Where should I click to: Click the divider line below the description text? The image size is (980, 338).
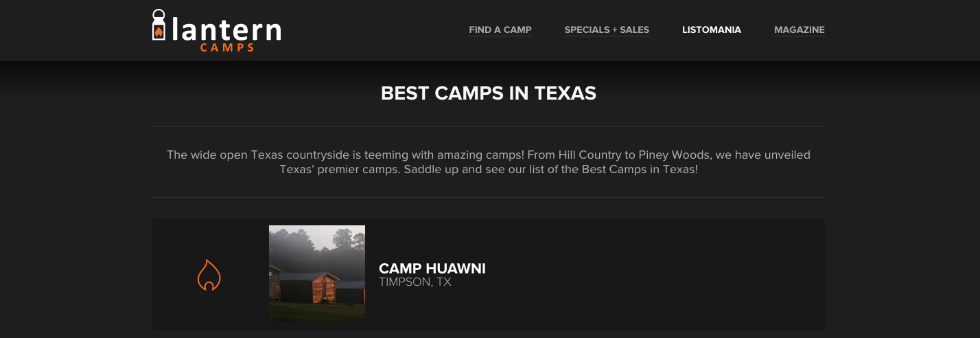pos(489,198)
